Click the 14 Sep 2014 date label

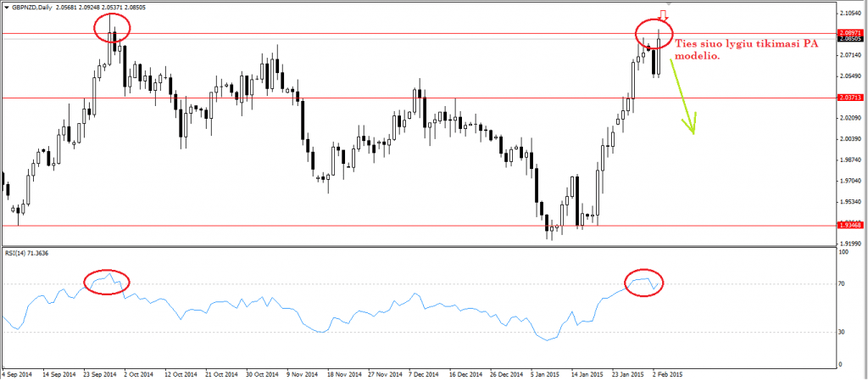coord(58,374)
